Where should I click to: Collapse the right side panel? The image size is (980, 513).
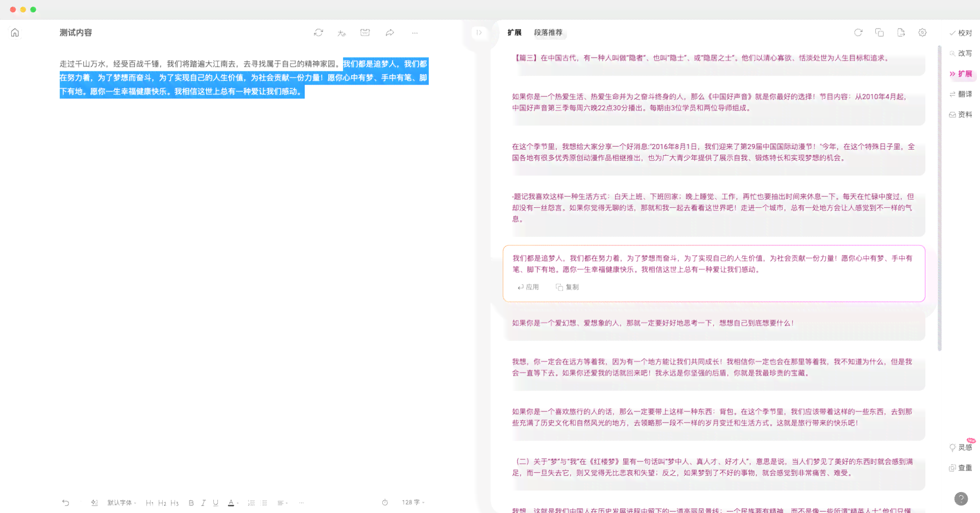pos(479,33)
